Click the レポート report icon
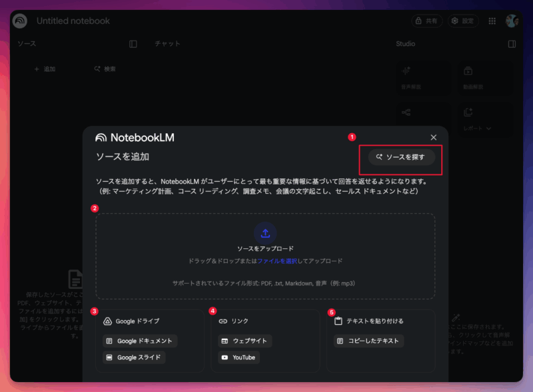 (468, 112)
